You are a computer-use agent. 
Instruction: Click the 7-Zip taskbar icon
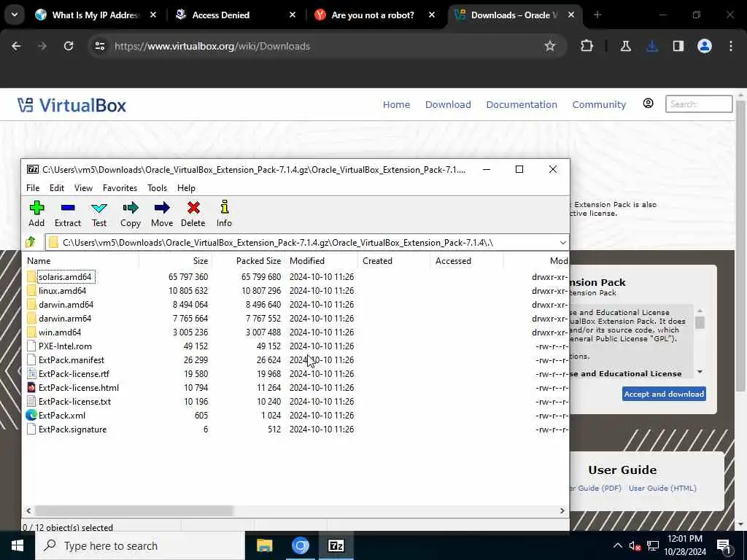(336, 545)
